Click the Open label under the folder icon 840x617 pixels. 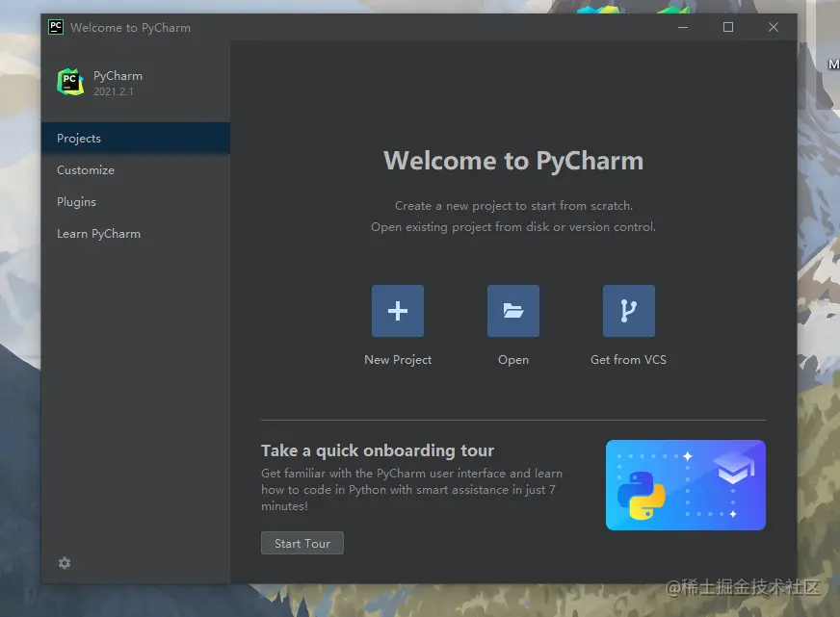pos(513,360)
